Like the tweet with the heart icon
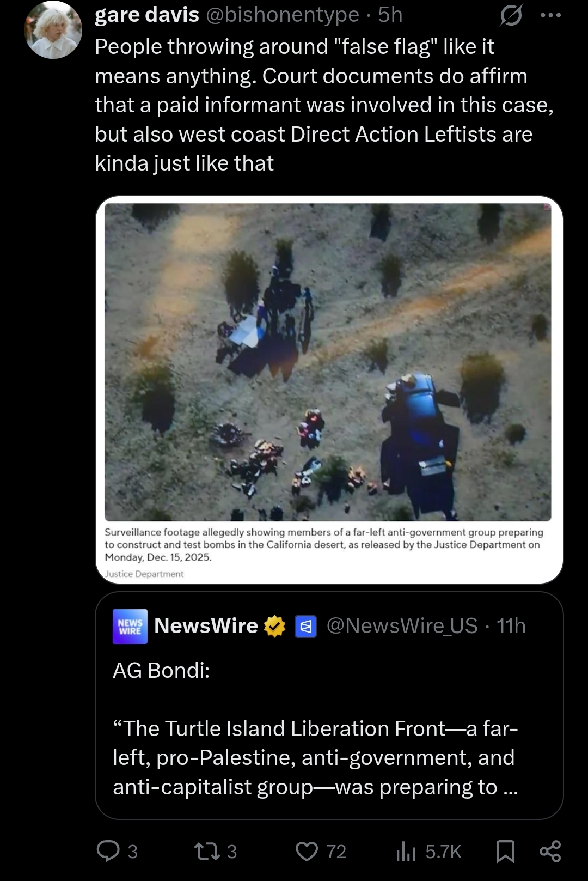The width and height of the screenshot is (588, 881). pos(307,851)
